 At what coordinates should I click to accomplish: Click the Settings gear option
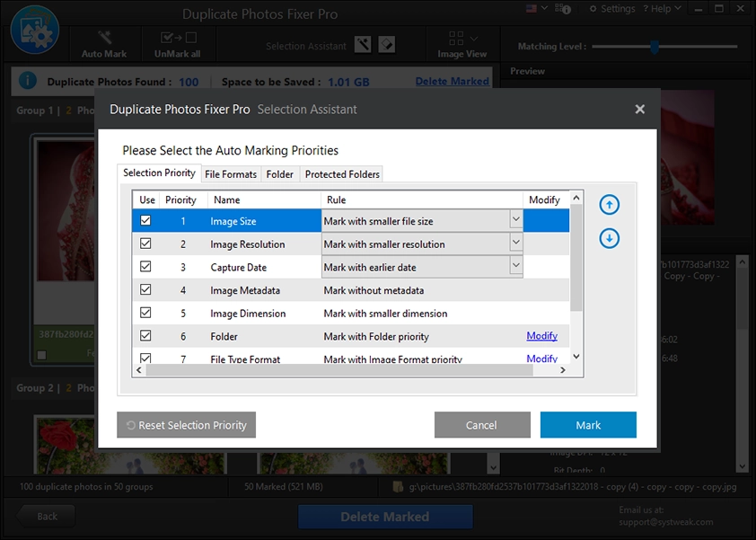click(612, 9)
